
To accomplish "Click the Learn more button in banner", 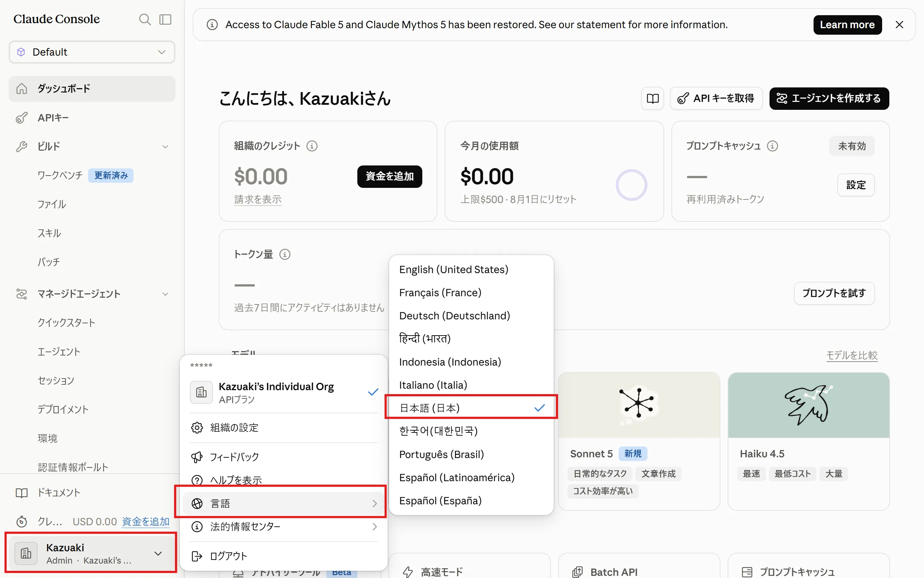I will 847,25.
